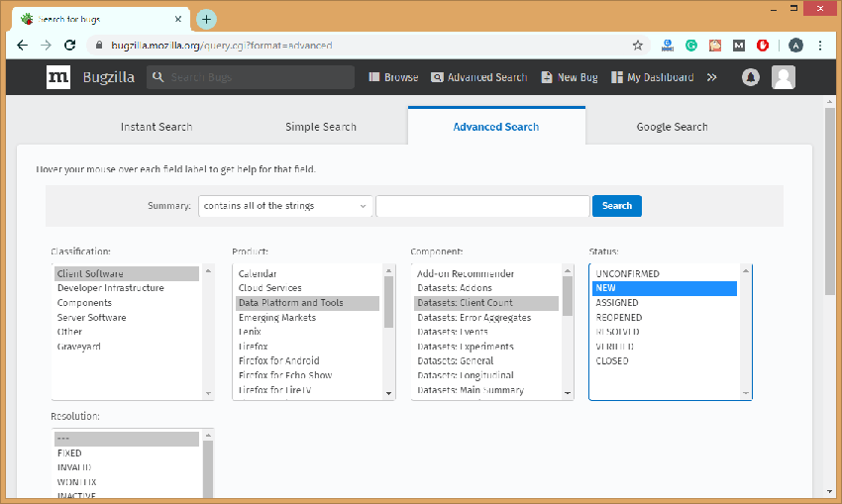Click the blue robot extension icon
This screenshot has height=504, width=842.
coord(668,46)
